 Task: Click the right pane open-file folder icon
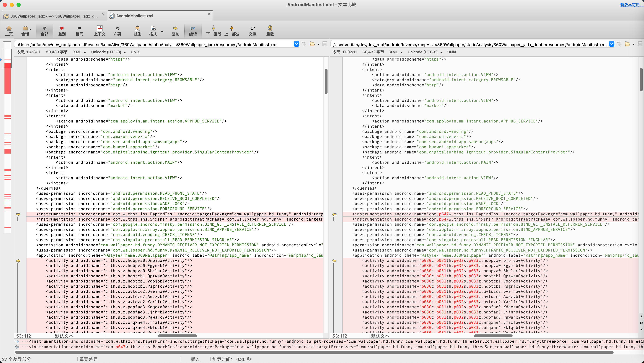coord(627,44)
